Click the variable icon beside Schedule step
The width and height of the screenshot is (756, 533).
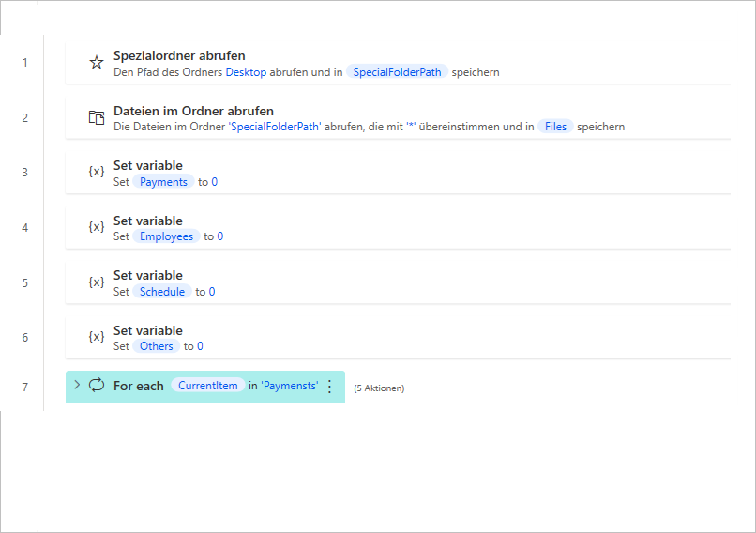[x=97, y=282]
